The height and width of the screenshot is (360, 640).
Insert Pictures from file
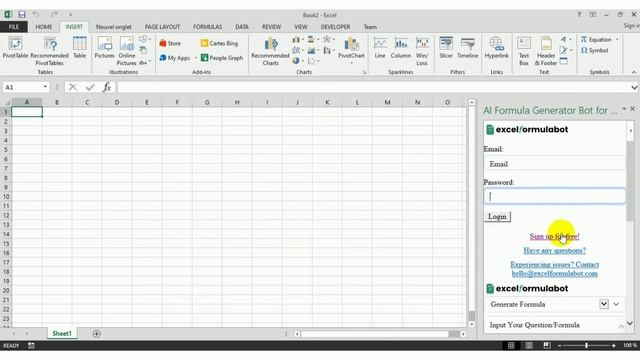tap(104, 48)
